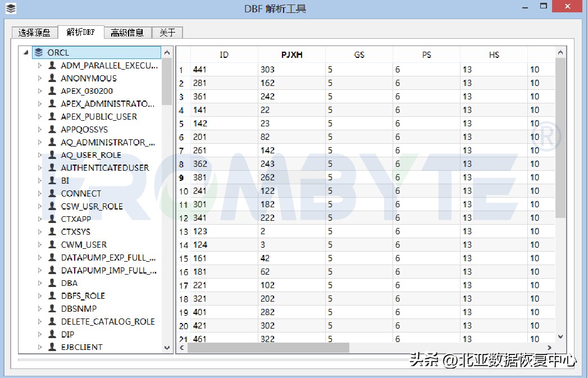This screenshot has width=588, height=378.
Task: Expand the APEX_PUBLIC_USER node
Action: [39, 117]
